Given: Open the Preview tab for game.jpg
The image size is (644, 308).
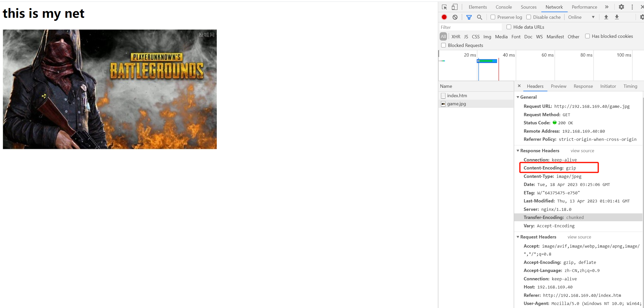Looking at the screenshot, I should coord(558,86).
